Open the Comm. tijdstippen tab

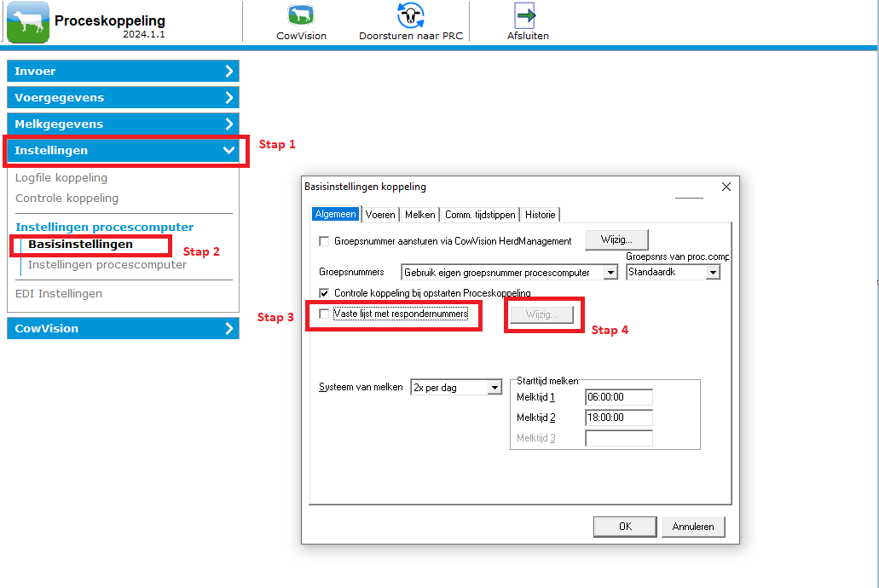point(480,215)
